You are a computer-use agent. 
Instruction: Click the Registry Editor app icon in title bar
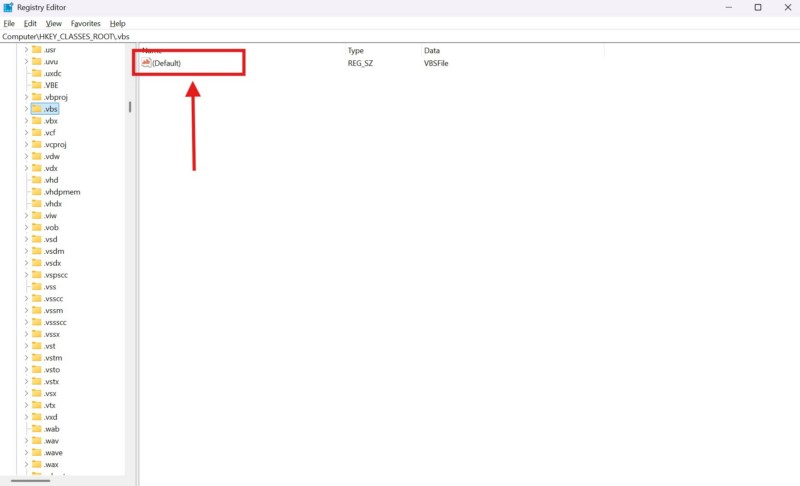point(8,7)
